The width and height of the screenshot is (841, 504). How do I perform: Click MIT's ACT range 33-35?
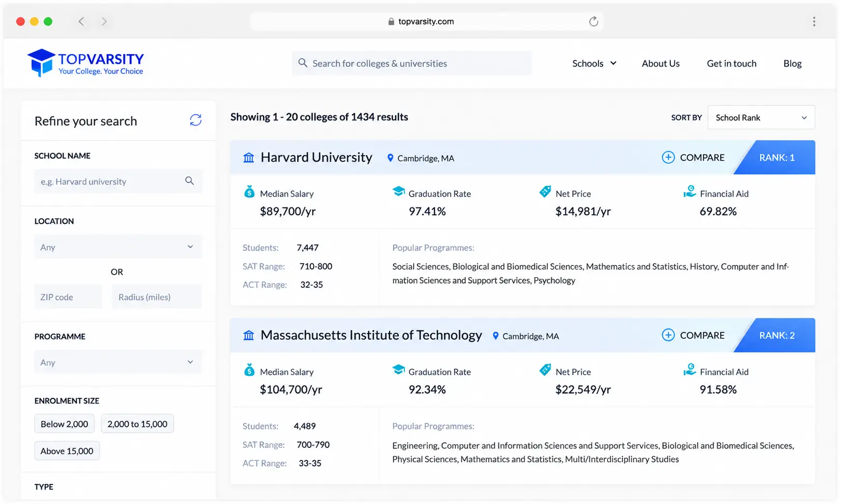(310, 463)
